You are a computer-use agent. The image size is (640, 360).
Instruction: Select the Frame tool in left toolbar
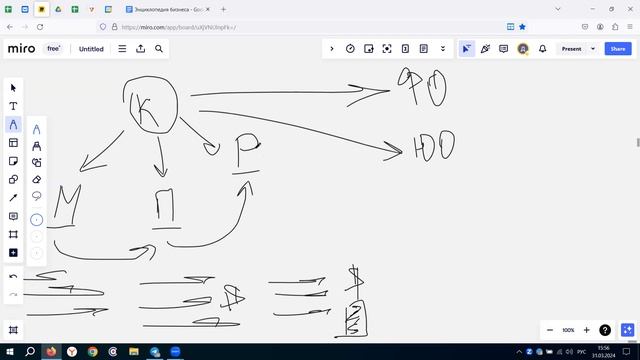click(13, 234)
